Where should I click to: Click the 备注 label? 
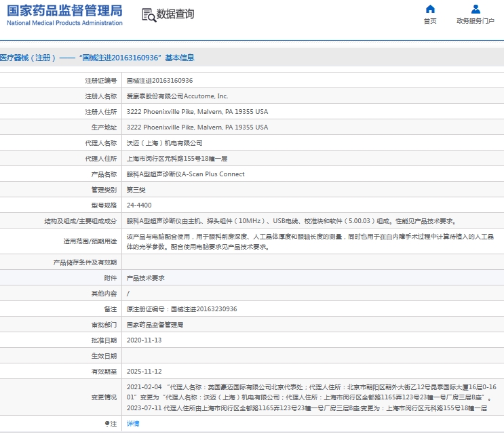pos(111,309)
